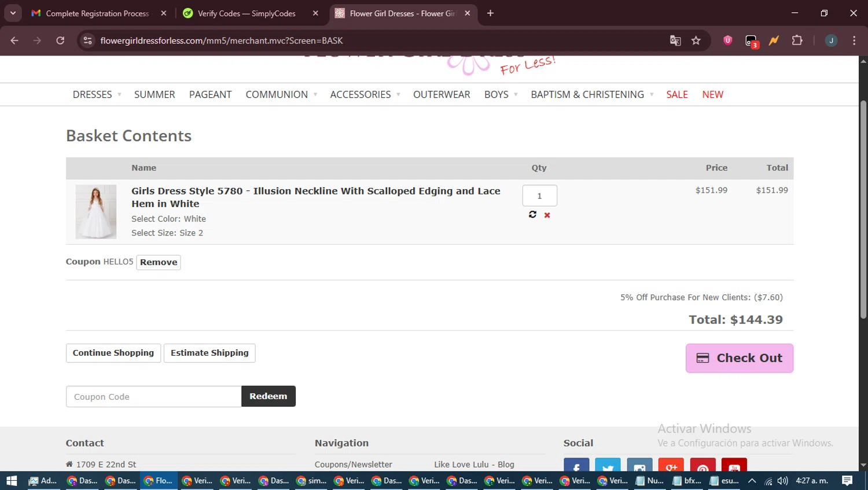Viewport: 868px width, 490px height.
Task: Click the Translate page icon in address bar
Action: pyautogui.click(x=675, y=40)
